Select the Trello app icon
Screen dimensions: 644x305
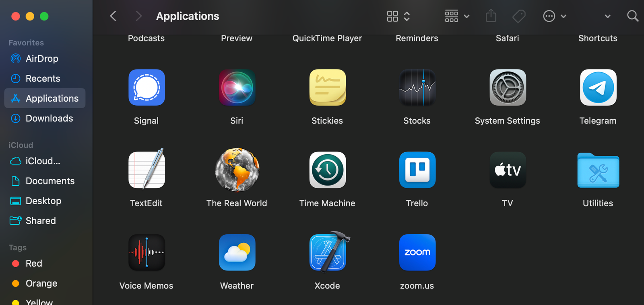coord(417,170)
